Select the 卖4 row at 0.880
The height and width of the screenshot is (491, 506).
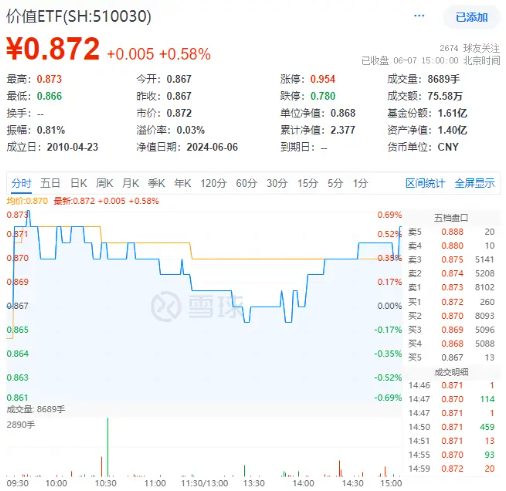coord(451,246)
